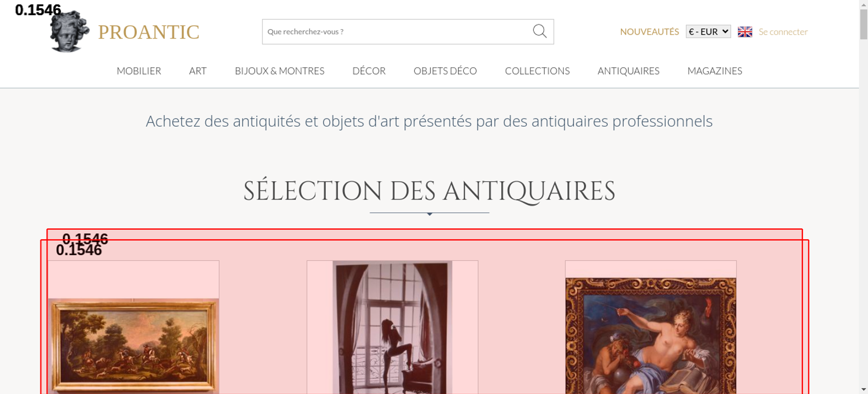The height and width of the screenshot is (394, 868).
Task: Switch language via the UK flag icon
Action: coord(745,32)
